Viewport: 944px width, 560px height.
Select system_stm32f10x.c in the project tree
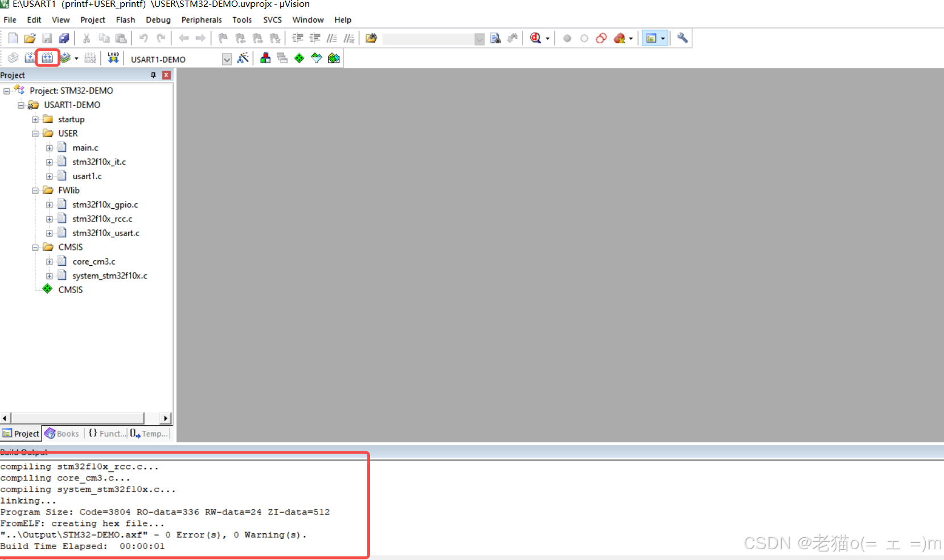[110, 276]
